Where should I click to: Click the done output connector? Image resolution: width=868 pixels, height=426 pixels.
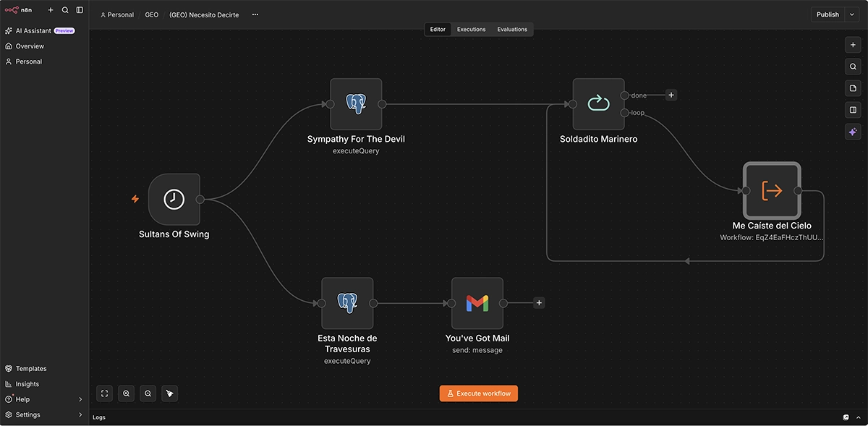[624, 95]
